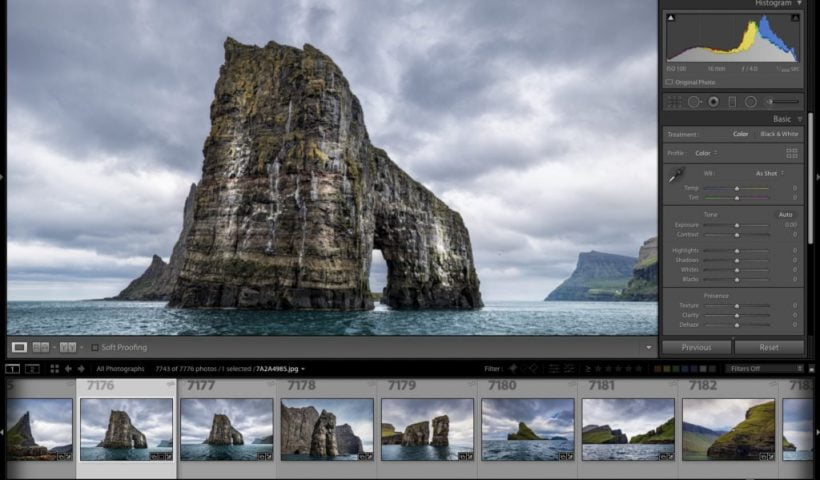The width and height of the screenshot is (820, 480).
Task: Click the Exposure slider handle
Action: (x=737, y=225)
